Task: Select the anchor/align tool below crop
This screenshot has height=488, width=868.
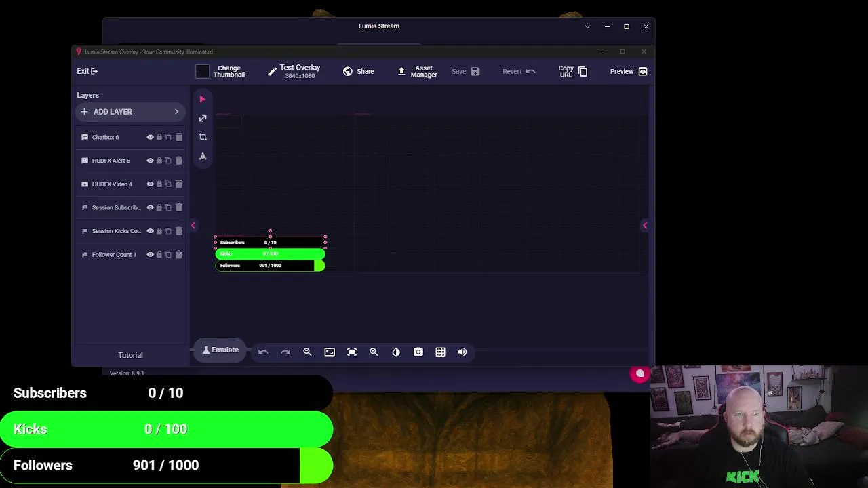Action: tap(202, 156)
